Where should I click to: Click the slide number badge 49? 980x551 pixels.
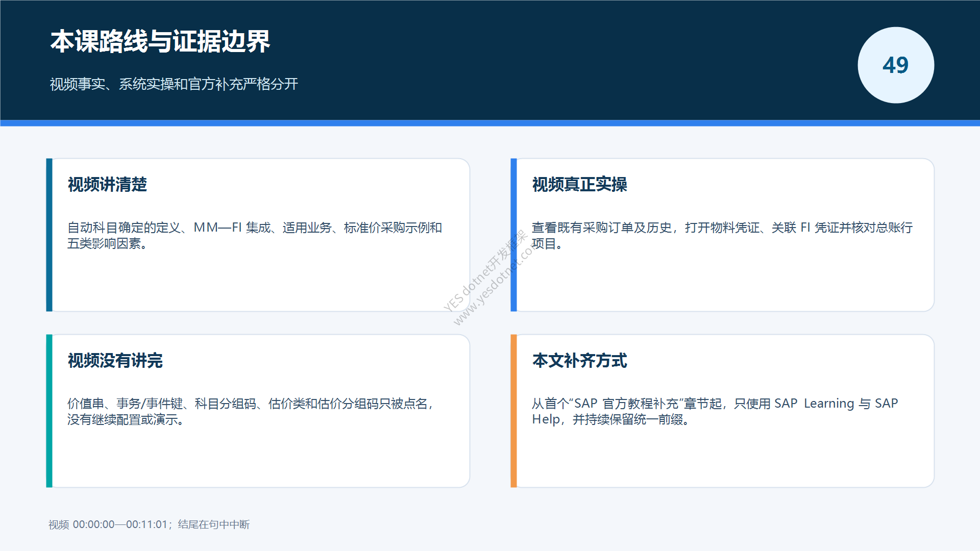(896, 65)
